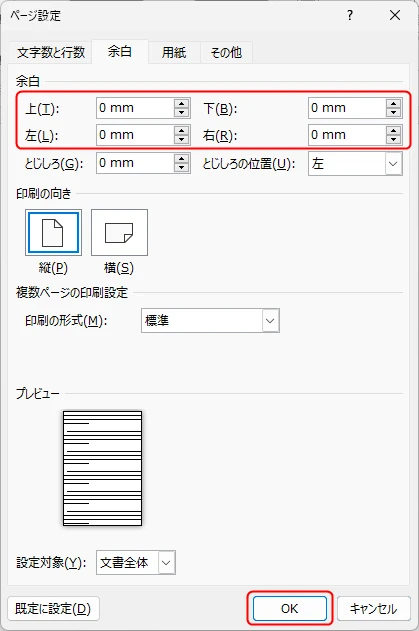Image resolution: width=419 pixels, height=631 pixels.
Task: Open the その他 tab
Action: [226, 52]
